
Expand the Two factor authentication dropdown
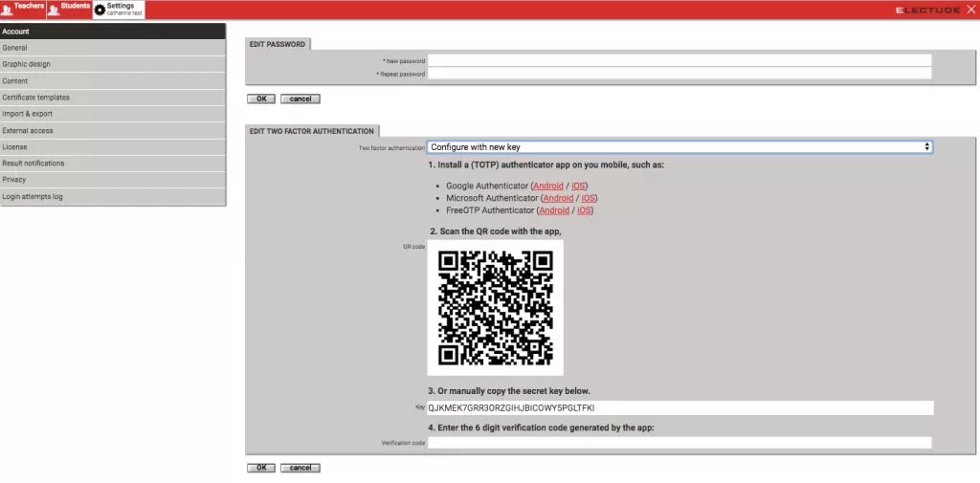(x=679, y=147)
